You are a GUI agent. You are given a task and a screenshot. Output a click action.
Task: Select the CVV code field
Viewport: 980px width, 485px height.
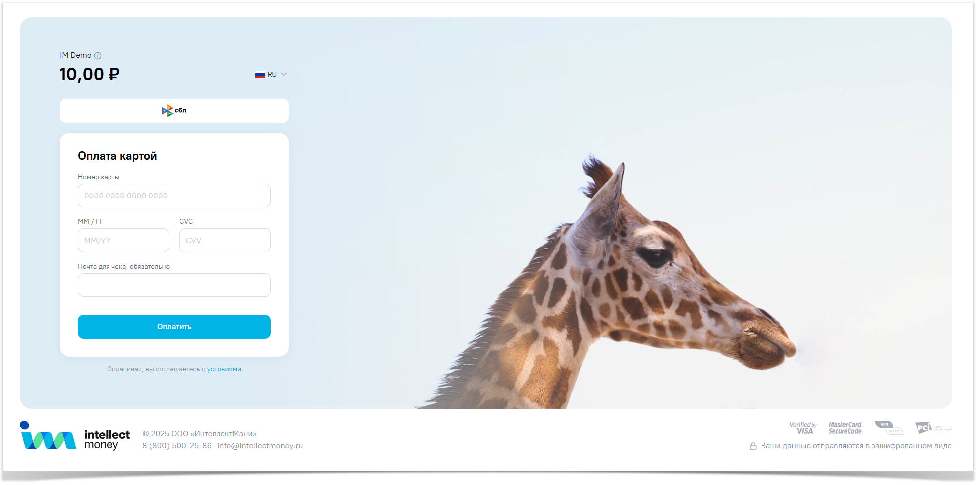pyautogui.click(x=225, y=240)
